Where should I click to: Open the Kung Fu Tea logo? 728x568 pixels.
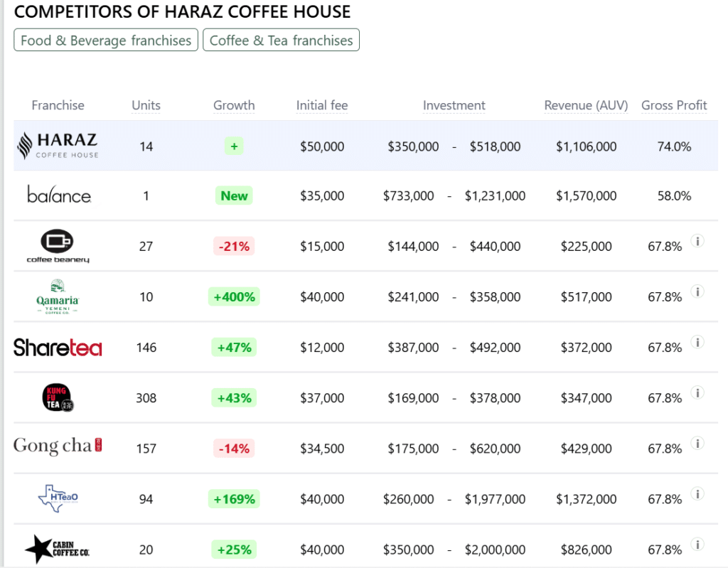click(x=58, y=397)
